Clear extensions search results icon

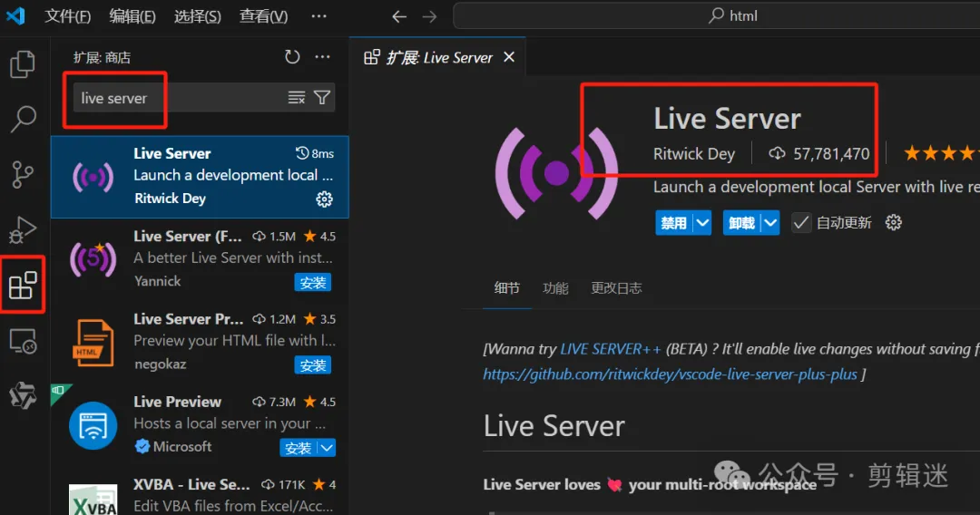coord(296,97)
